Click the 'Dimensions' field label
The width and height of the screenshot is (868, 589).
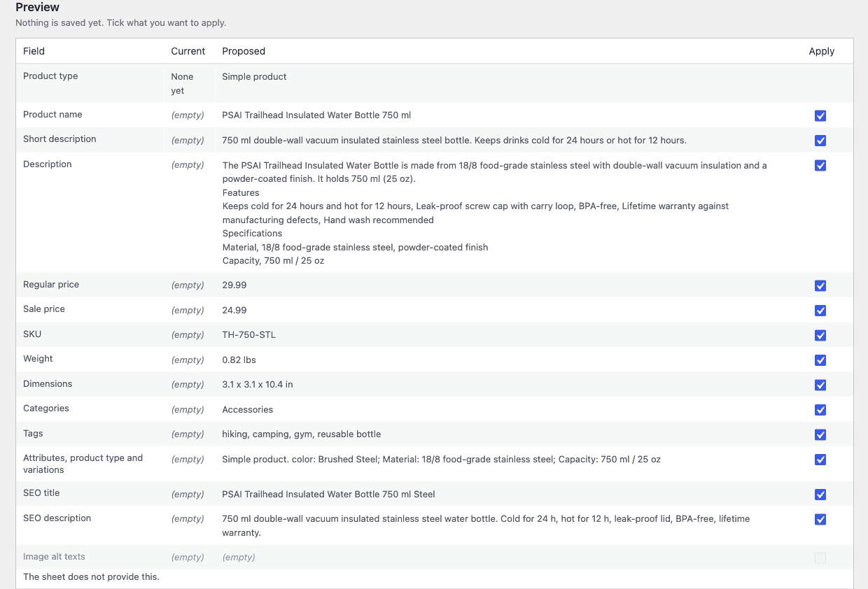point(48,384)
